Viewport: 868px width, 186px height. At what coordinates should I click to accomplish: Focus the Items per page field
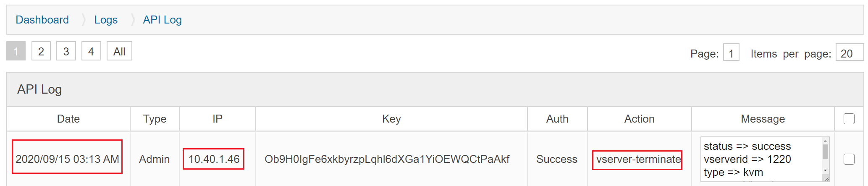pos(849,53)
